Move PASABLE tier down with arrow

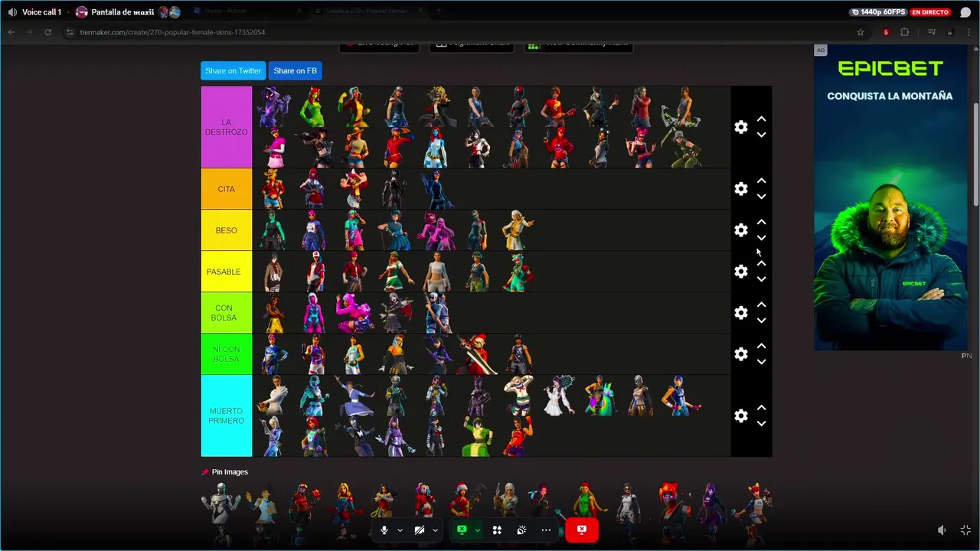[761, 279]
